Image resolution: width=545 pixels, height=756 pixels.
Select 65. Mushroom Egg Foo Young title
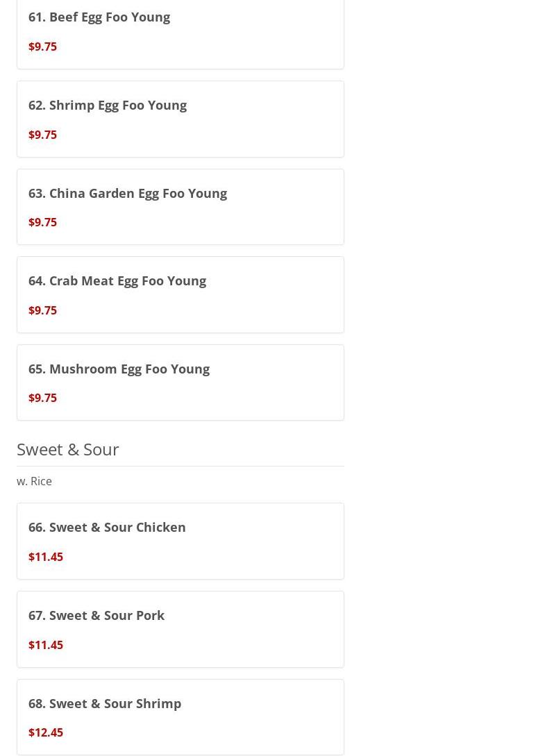point(119,369)
